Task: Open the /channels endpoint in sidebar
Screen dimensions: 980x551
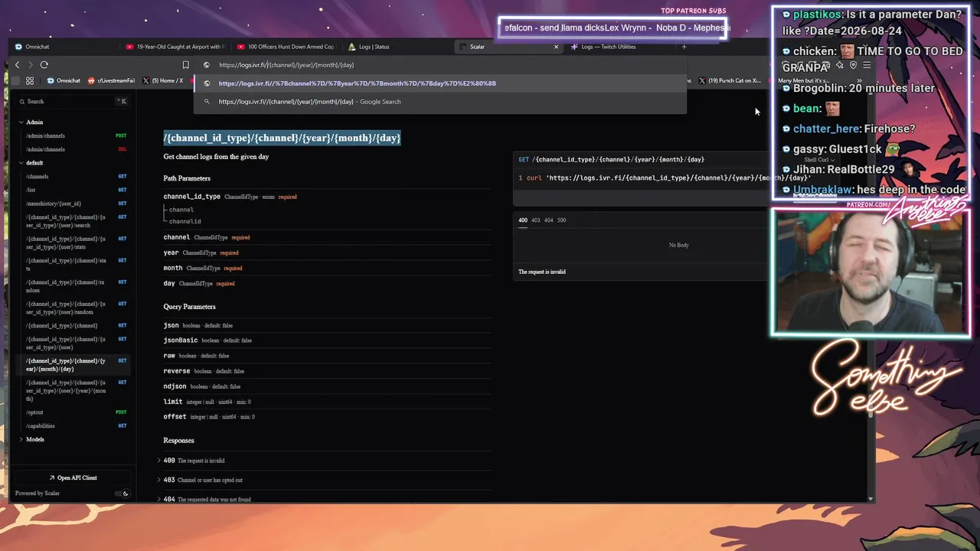Action: point(74,177)
